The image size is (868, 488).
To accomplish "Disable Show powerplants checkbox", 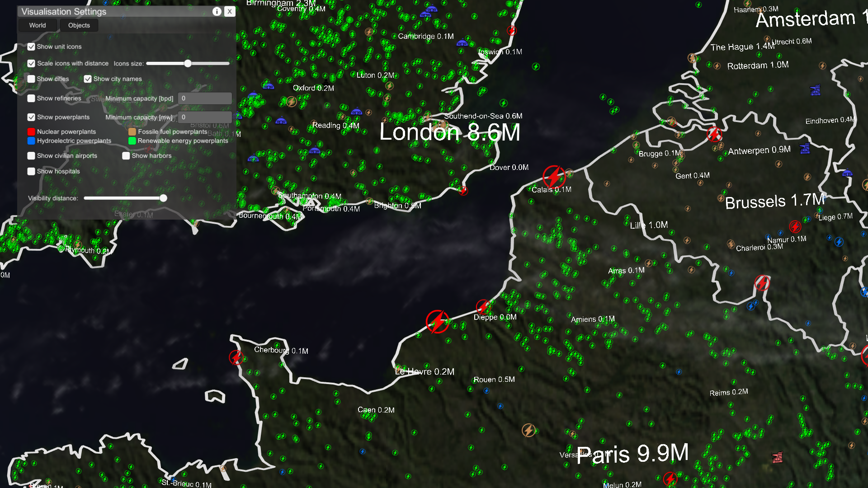I will click(x=31, y=117).
